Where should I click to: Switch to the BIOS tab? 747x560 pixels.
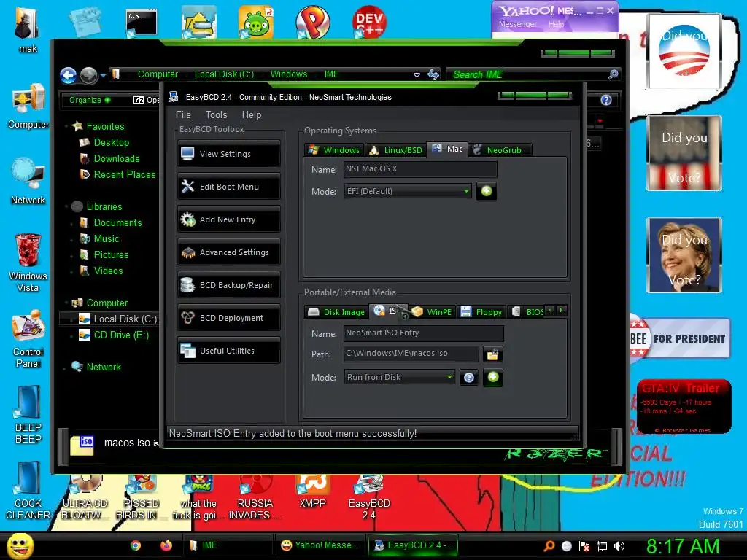pos(528,312)
